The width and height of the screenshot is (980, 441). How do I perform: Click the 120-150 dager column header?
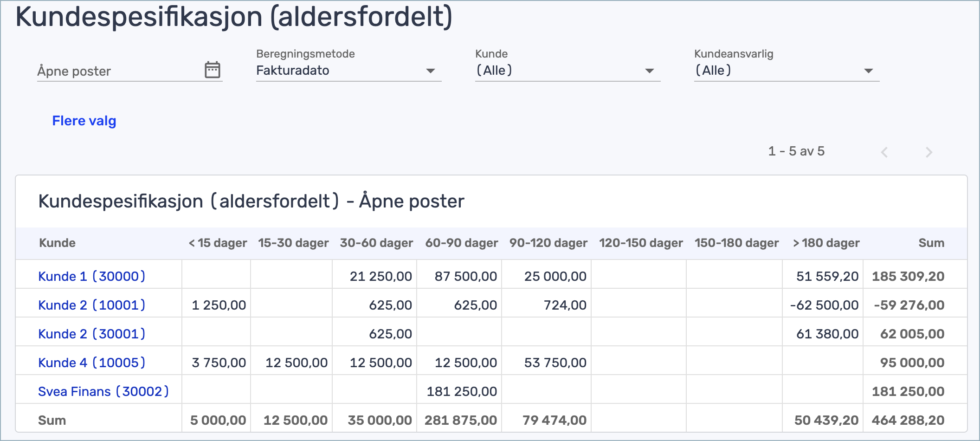click(x=641, y=243)
